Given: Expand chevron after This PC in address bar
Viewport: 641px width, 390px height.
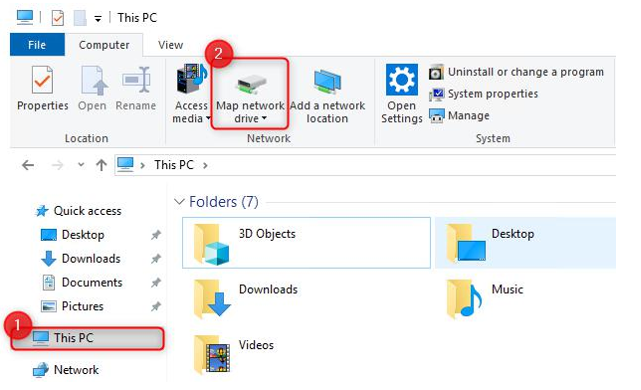Looking at the screenshot, I should [x=205, y=165].
